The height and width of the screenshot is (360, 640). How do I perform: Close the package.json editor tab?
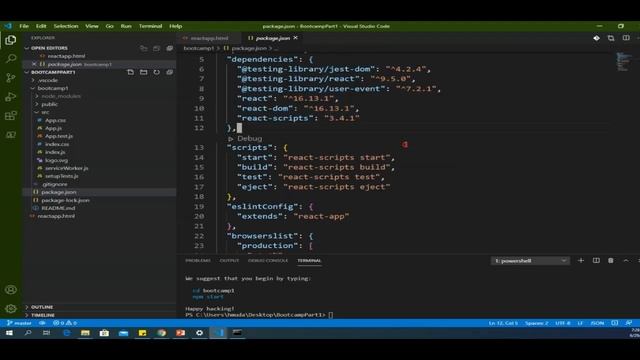(x=296, y=38)
